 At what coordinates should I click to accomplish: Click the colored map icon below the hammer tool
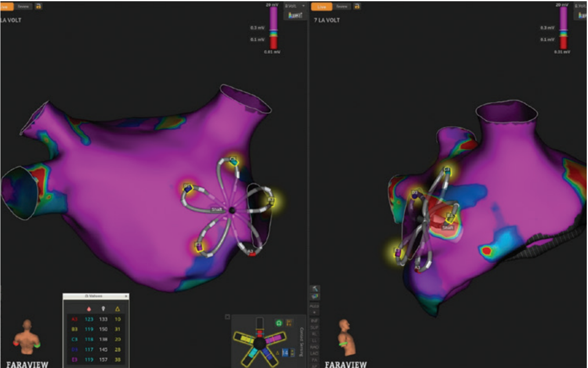tap(314, 296)
